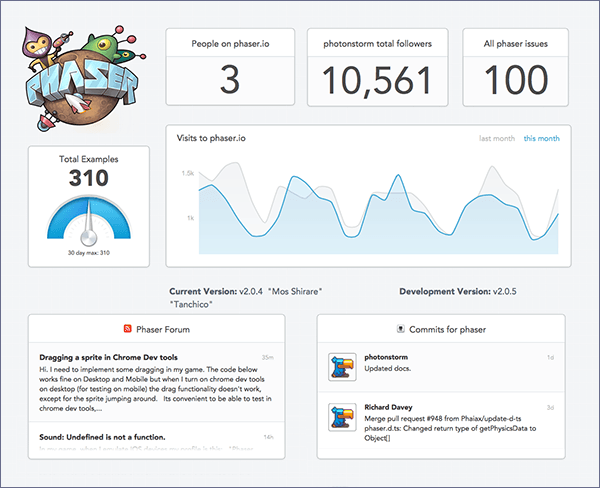Viewport: 600px width, 488px height.
Task: Click the 30 day max: 310 label
Action: point(89,253)
